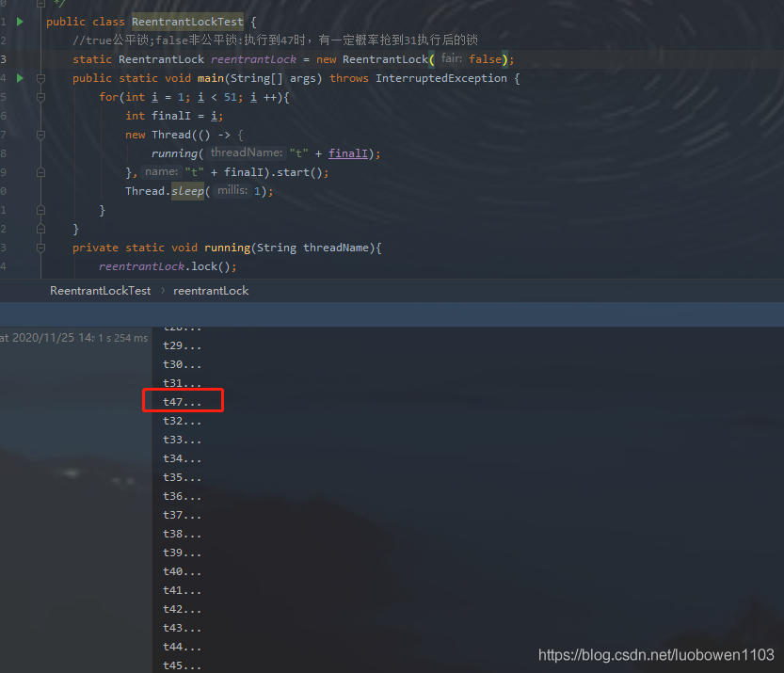Image resolution: width=784 pixels, height=673 pixels.
Task: Click console output line t32...
Action: click(x=182, y=421)
